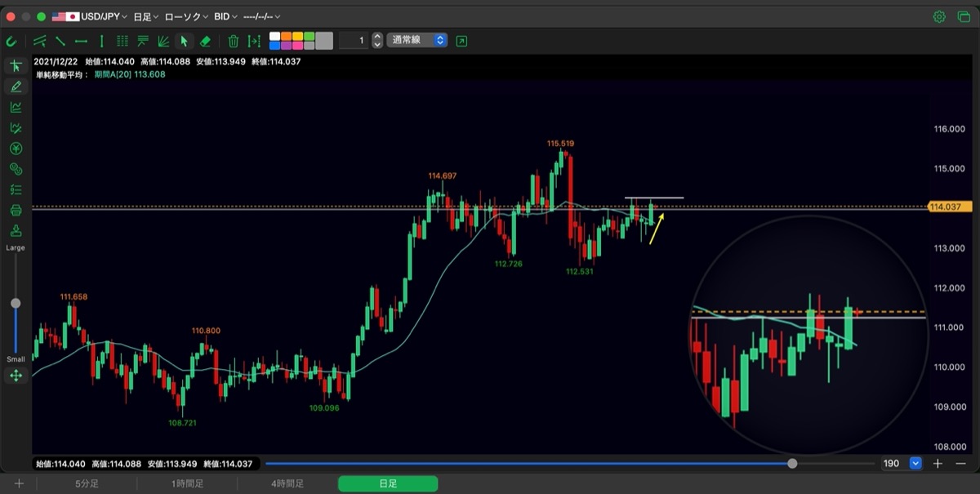Open chart settings gear icon
980x494 pixels.
click(939, 16)
